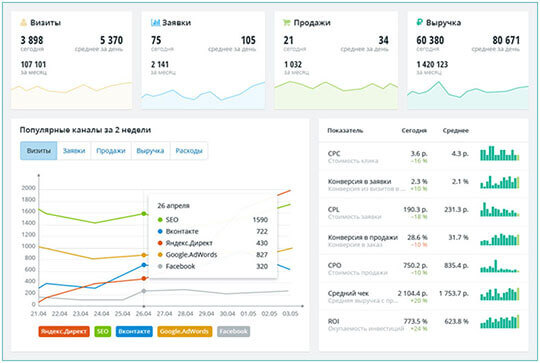Image resolution: width=540 pixels, height=363 pixels.
Task: Click the Конверсия в продажи row label
Action: click(x=363, y=237)
